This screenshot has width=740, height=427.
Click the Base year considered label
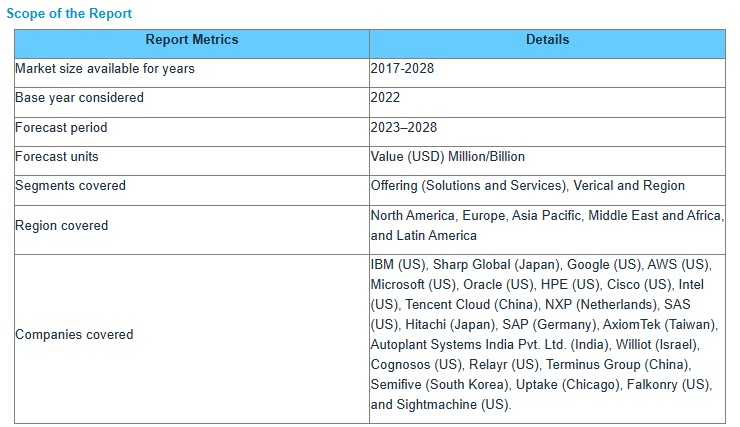tap(79, 98)
